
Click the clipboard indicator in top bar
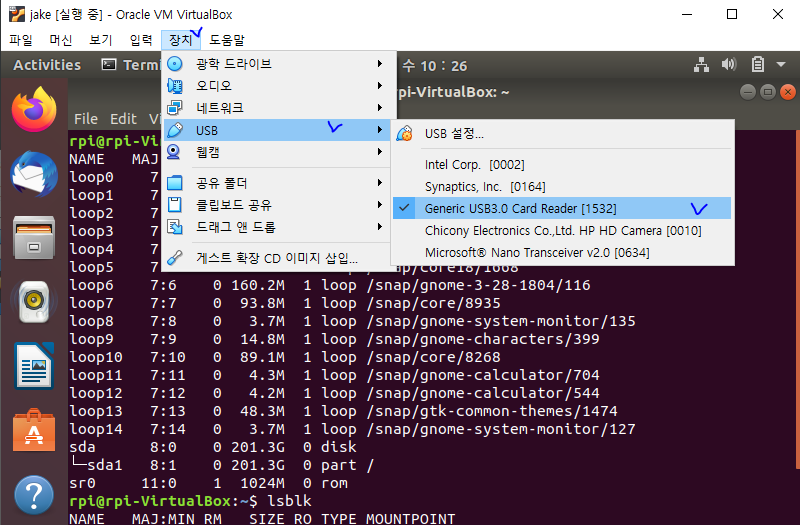coord(758,64)
